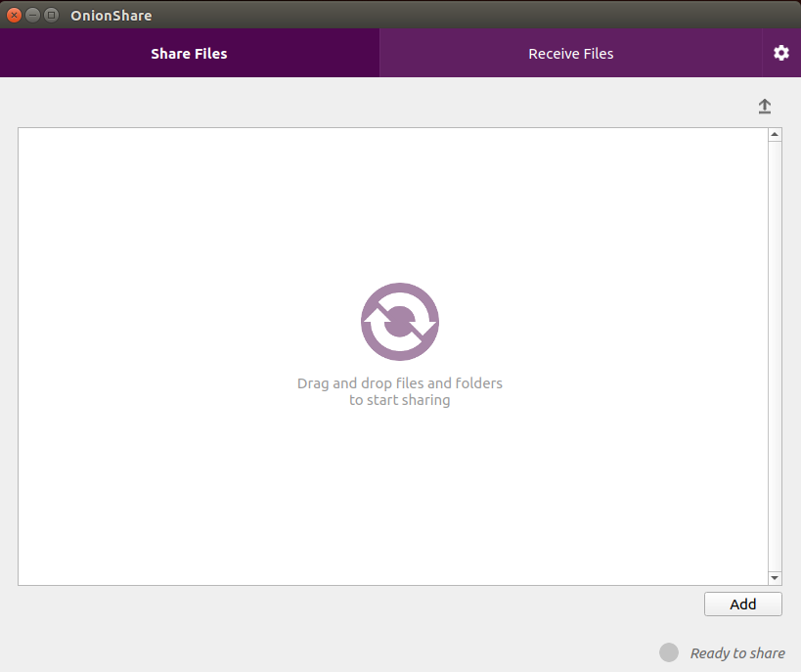Click the OnionShare logo in the drop area
Screen dimensions: 801x672
pyautogui.click(x=400, y=322)
